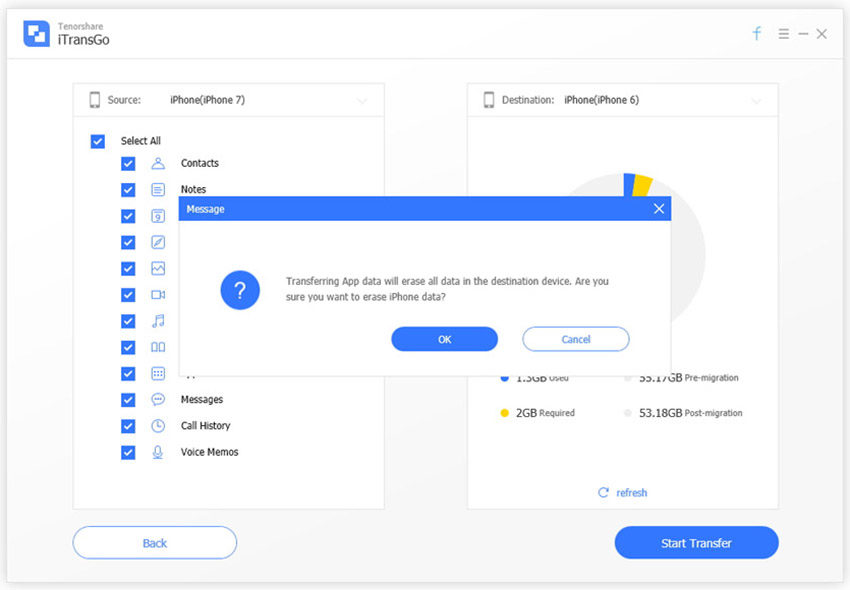Click the yellow 2GB Required legend dot

click(x=505, y=413)
